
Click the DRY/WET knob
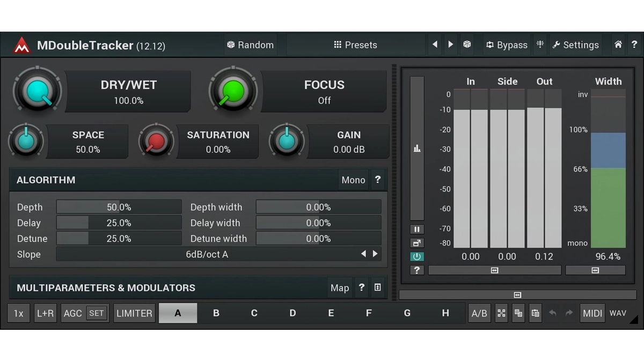point(37,91)
